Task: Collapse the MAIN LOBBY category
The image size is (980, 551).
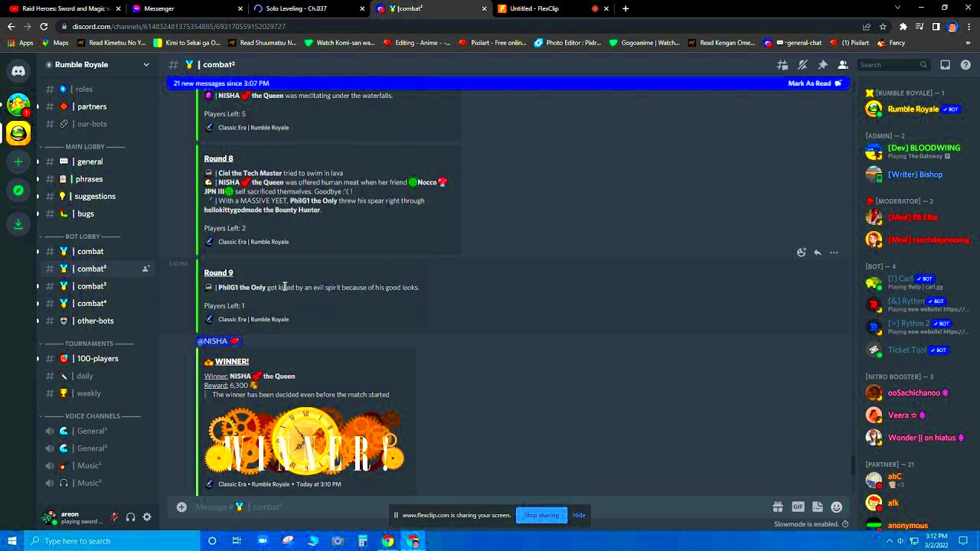Action: point(84,146)
